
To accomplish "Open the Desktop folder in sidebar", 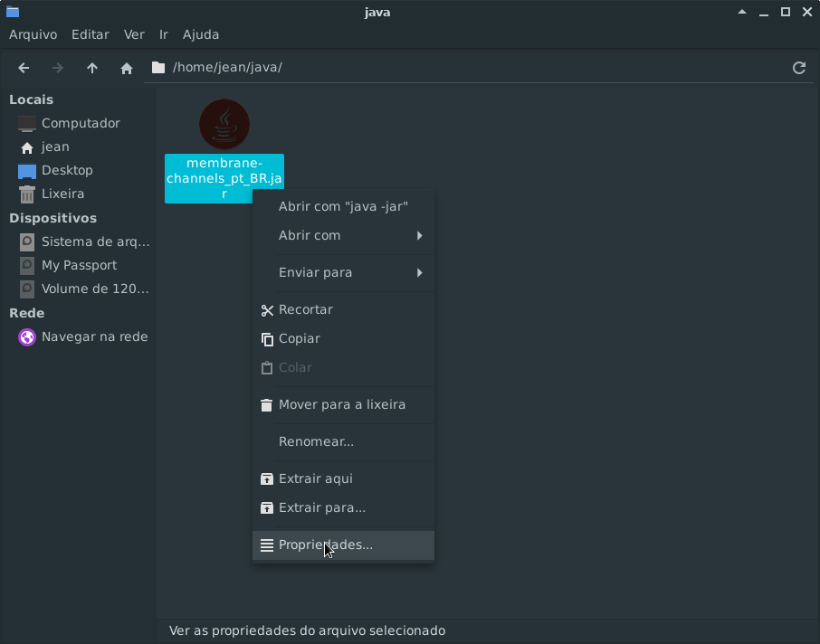I will pos(67,170).
